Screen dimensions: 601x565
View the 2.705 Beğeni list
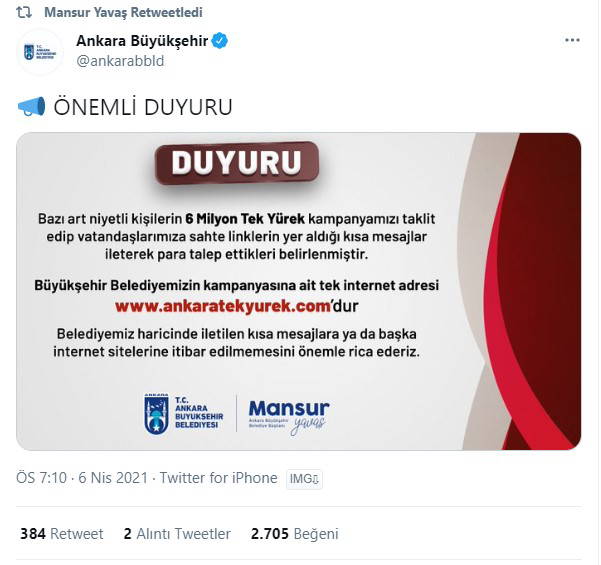295,534
